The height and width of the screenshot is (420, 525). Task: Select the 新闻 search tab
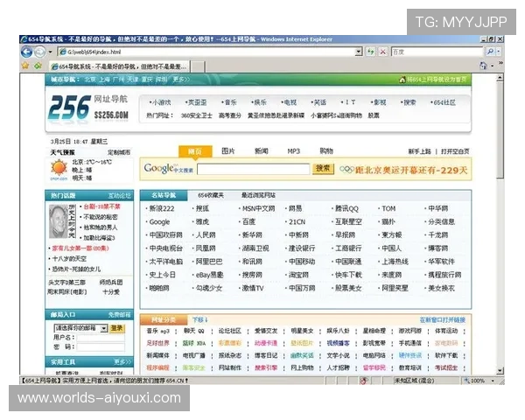pos(261,151)
